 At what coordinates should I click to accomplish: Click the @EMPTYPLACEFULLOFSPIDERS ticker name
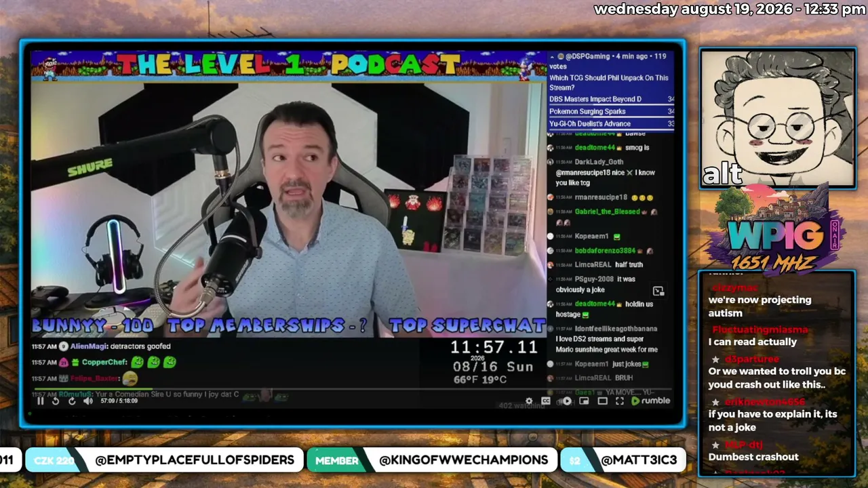[x=195, y=460]
